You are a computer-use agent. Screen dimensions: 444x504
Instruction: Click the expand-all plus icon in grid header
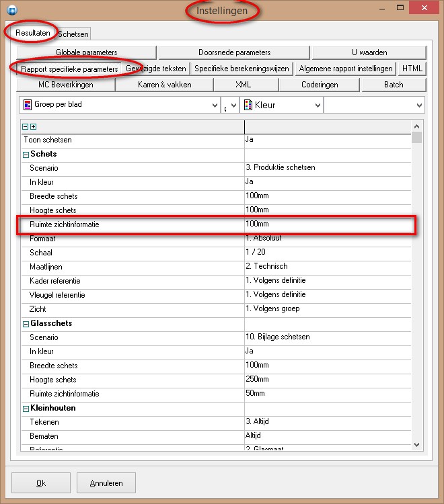pyautogui.click(x=33, y=126)
